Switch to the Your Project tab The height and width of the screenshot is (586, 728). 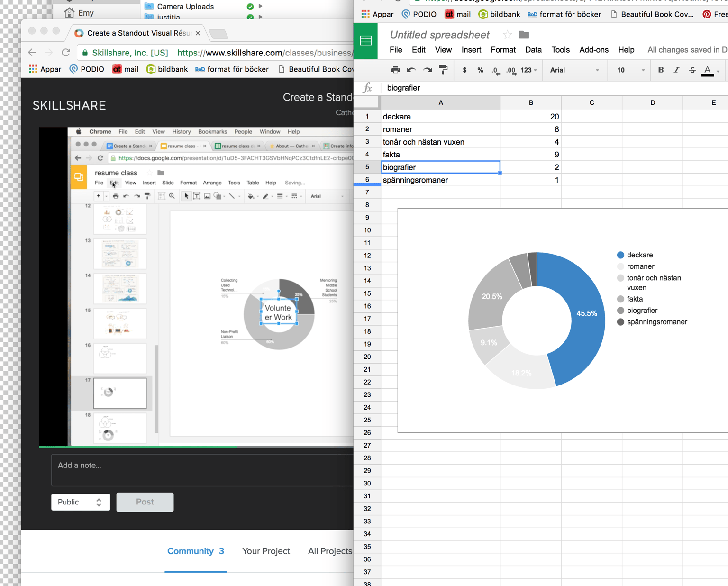pyautogui.click(x=266, y=551)
